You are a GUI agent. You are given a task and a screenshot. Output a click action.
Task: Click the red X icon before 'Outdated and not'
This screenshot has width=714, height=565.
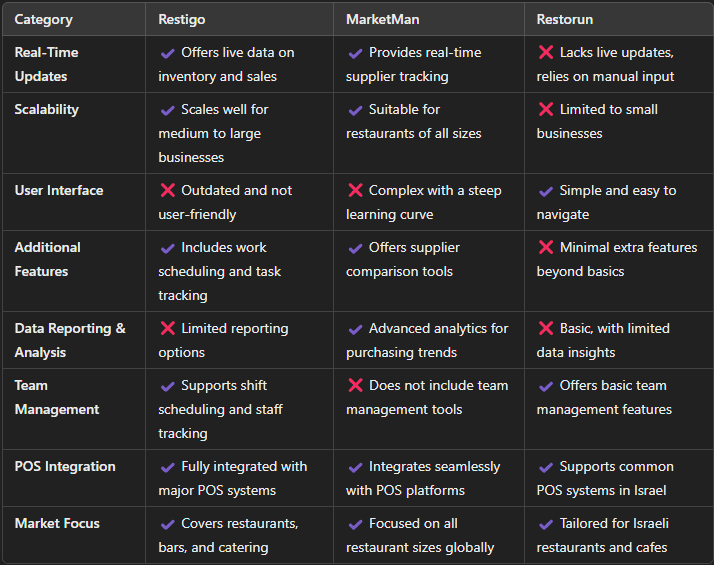pos(168,190)
